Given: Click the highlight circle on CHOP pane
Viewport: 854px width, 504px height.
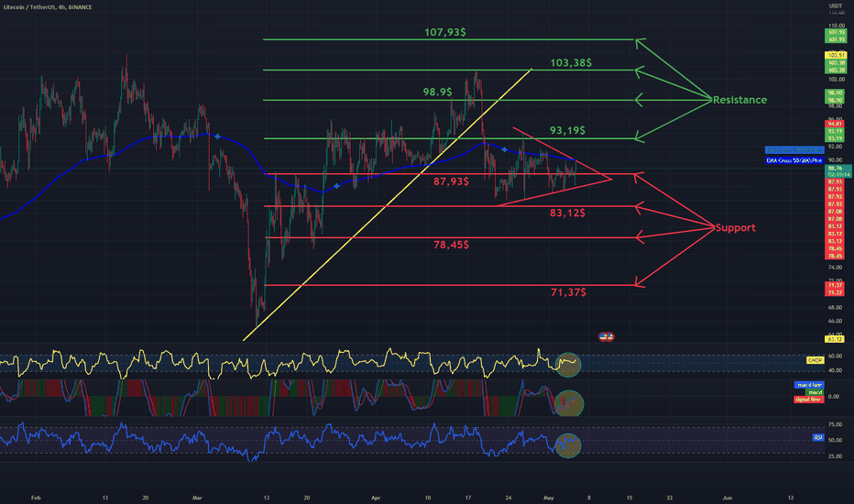Looking at the screenshot, I should (568, 365).
